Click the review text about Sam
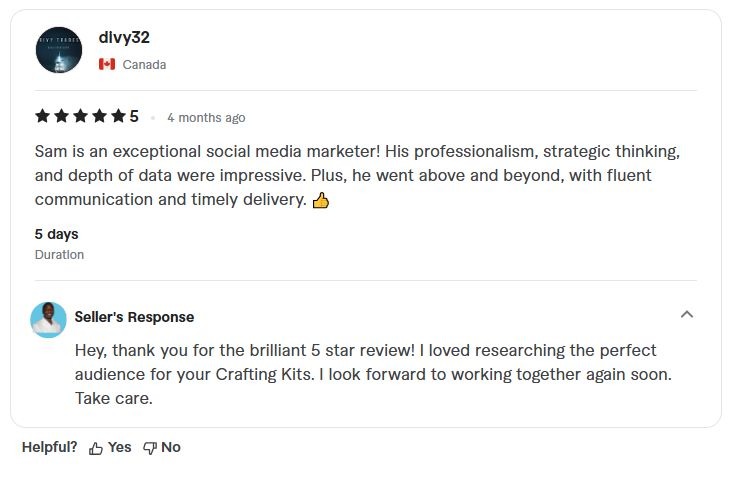This screenshot has height=484, width=730. (357, 175)
